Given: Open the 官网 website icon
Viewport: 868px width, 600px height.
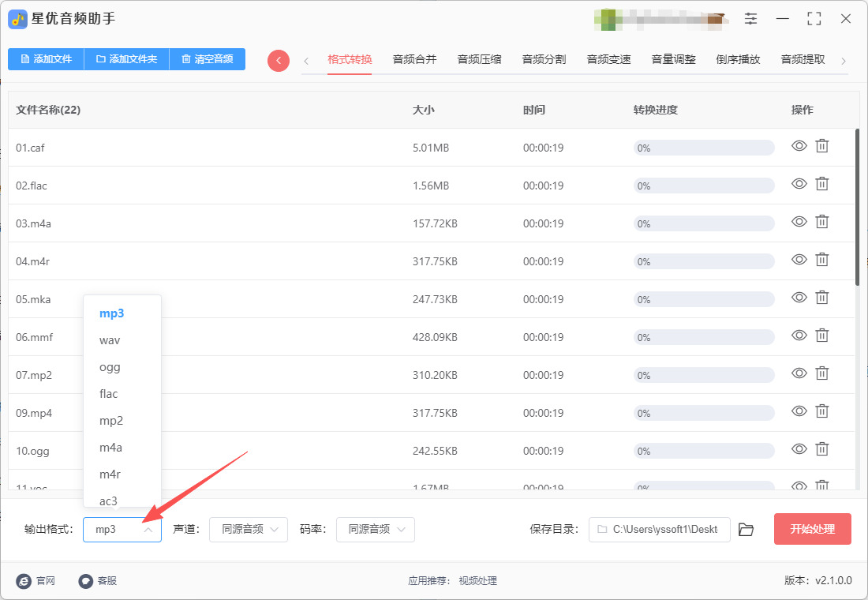Looking at the screenshot, I should (x=24, y=580).
